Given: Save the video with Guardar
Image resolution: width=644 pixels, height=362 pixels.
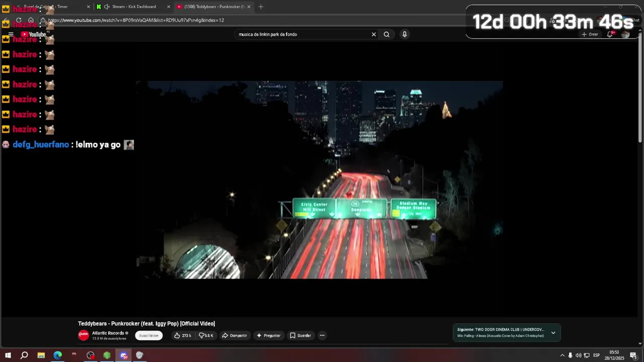Looking at the screenshot, I should 300,335.
